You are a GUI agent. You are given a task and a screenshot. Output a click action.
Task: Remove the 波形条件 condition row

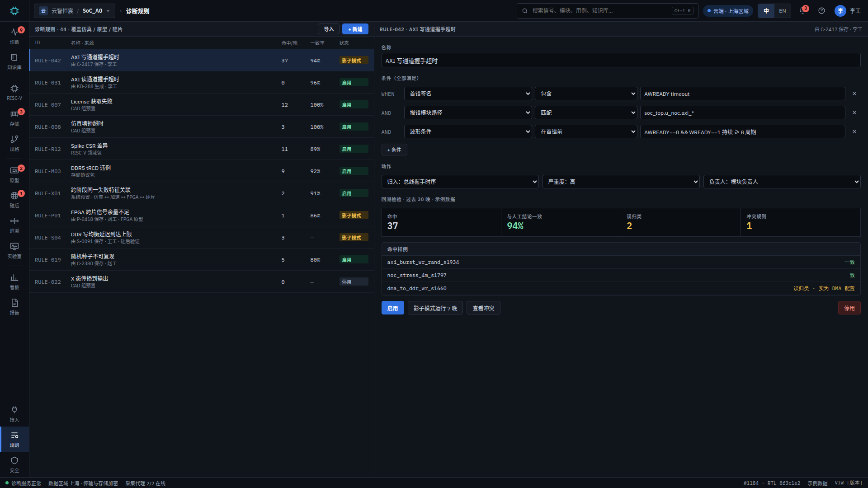[854, 131]
